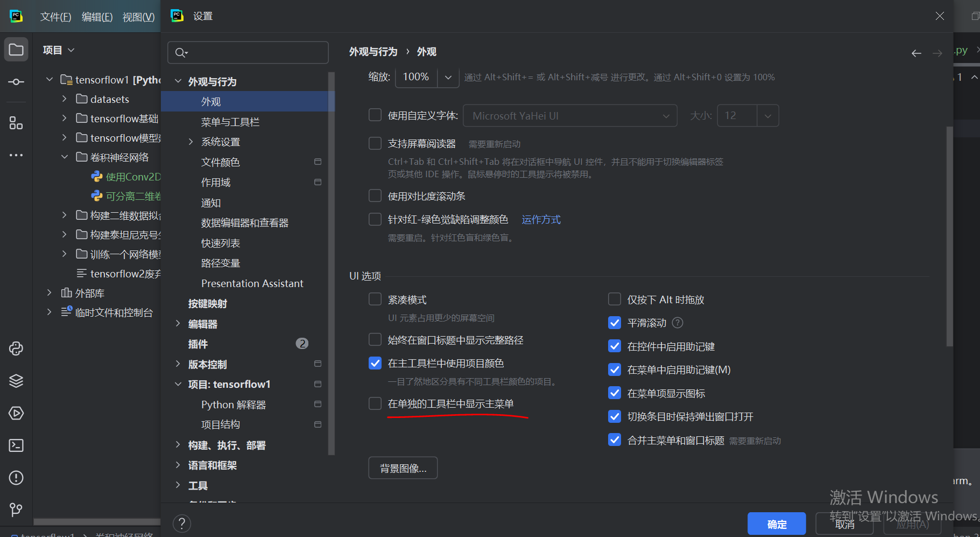Uncheck 平滑滚动 checkbox
This screenshot has height=537, width=980.
pyautogui.click(x=615, y=323)
